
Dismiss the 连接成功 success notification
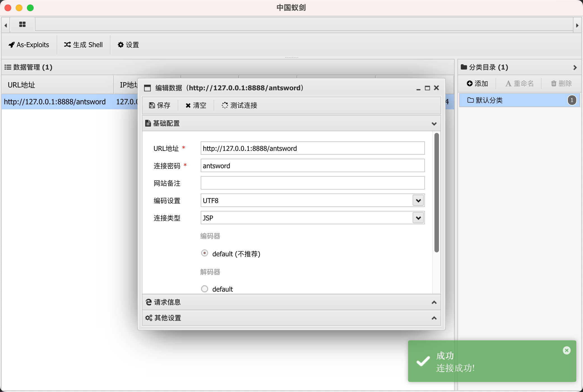(x=566, y=350)
